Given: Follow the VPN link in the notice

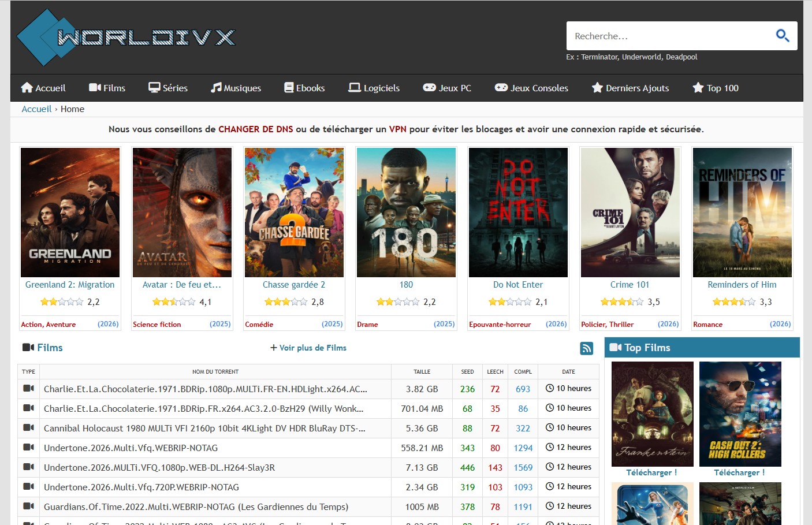Looking at the screenshot, I should point(398,129).
